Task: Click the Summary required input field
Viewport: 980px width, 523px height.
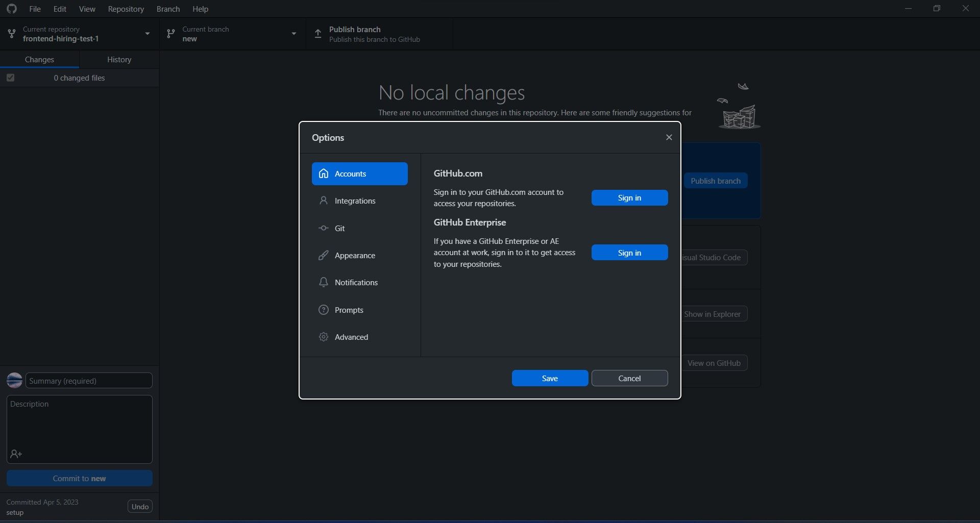Action: click(87, 380)
